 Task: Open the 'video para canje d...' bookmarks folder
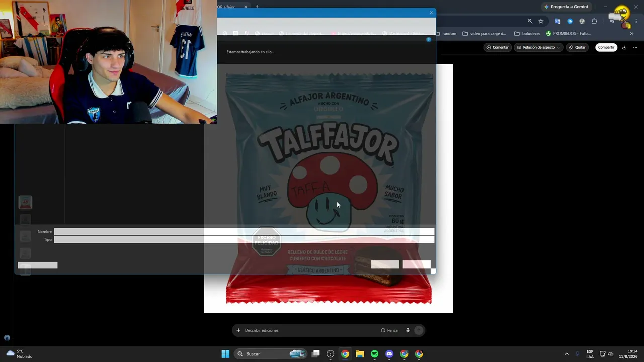pyautogui.click(x=484, y=34)
